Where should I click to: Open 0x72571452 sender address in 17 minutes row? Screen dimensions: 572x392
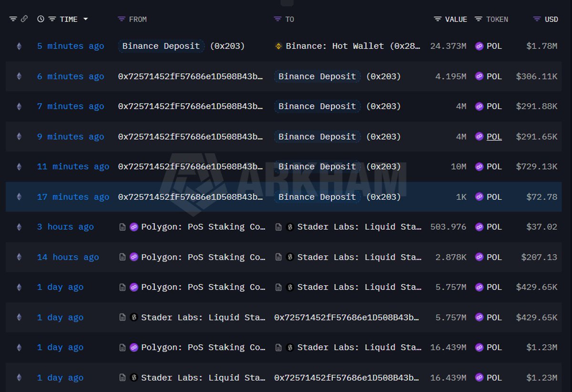[191, 196]
